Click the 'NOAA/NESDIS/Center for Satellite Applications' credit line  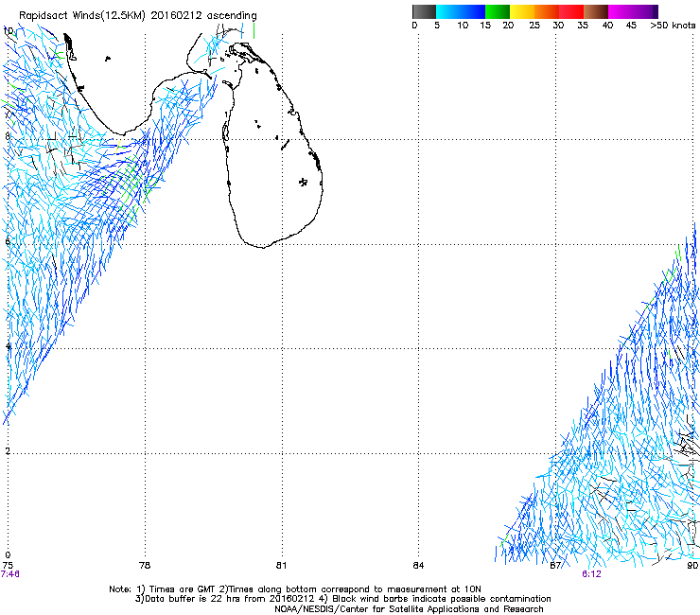coord(409,609)
